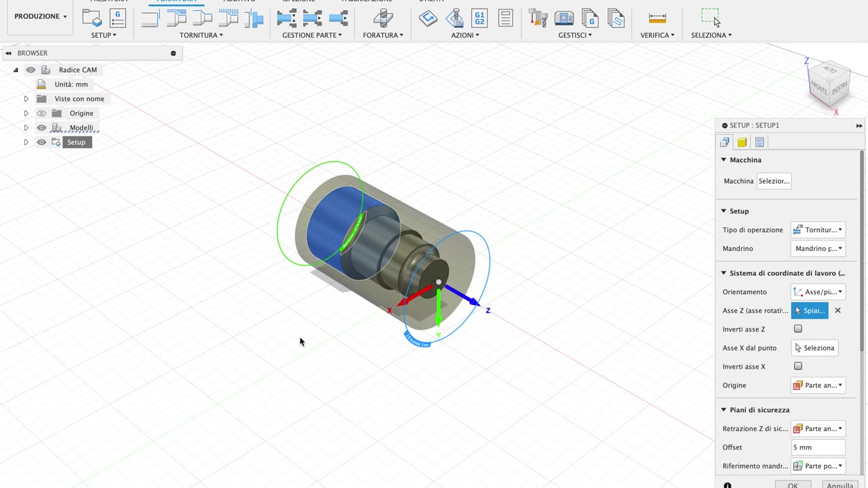The image size is (868, 488).
Task: Click the Asse Z Spiar... selection button
Action: 810,310
